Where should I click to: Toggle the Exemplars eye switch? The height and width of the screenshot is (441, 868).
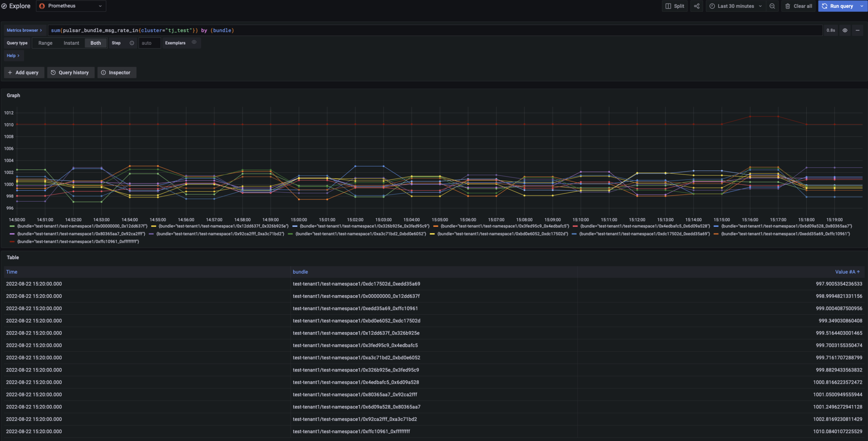[194, 42]
